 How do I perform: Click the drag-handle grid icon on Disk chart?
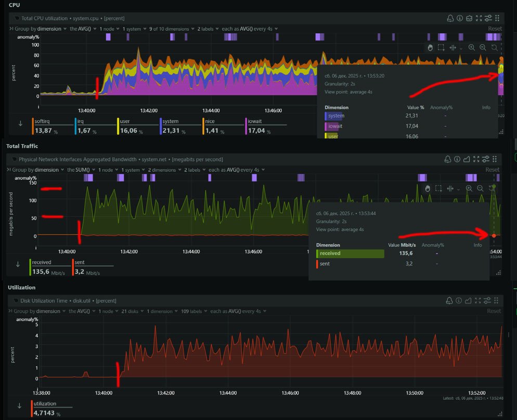point(497,301)
